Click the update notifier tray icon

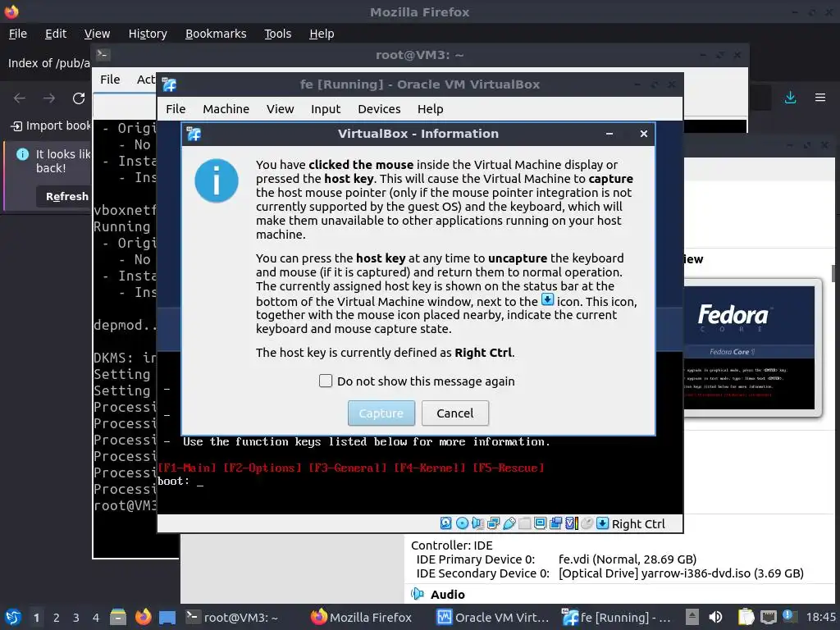tap(788, 616)
